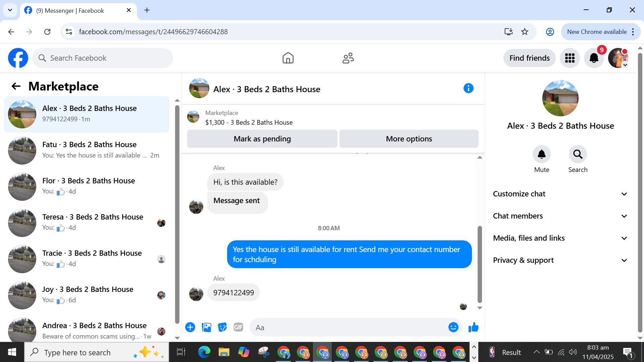Open more actions plus icon in composer

(x=190, y=327)
